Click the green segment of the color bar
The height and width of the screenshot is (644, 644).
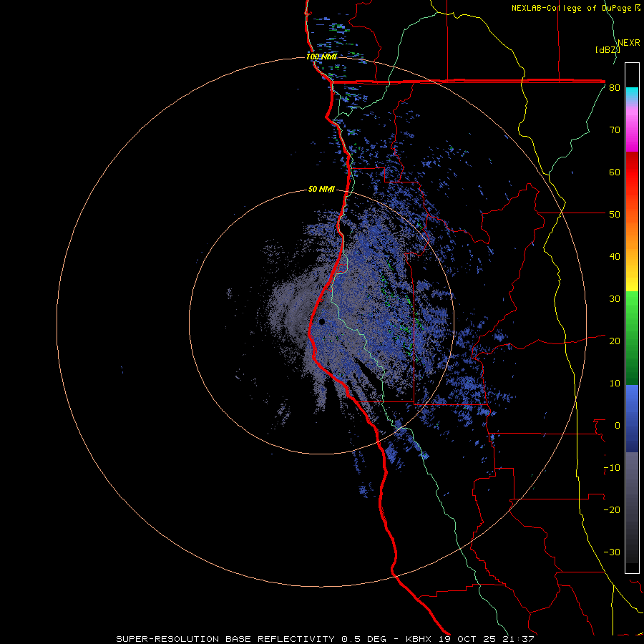(x=632, y=338)
